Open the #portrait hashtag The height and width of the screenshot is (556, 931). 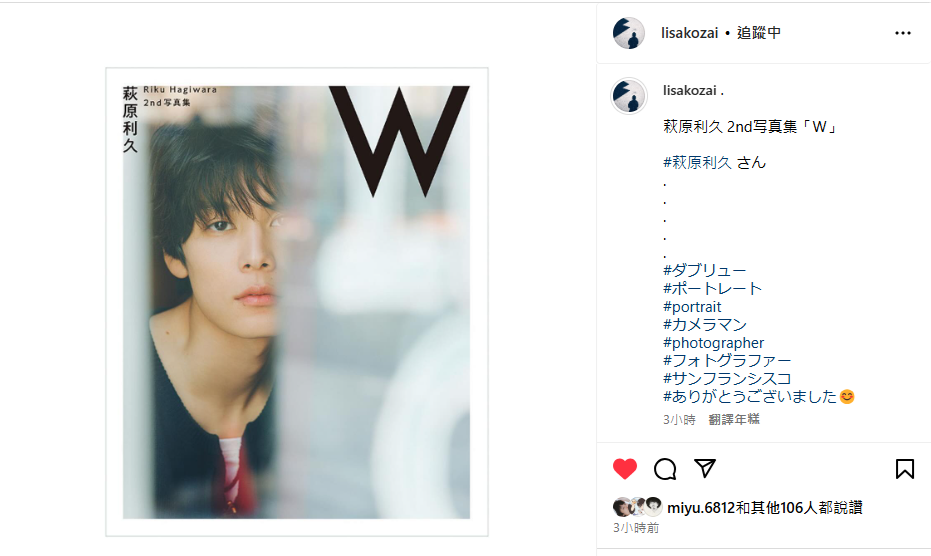(692, 307)
